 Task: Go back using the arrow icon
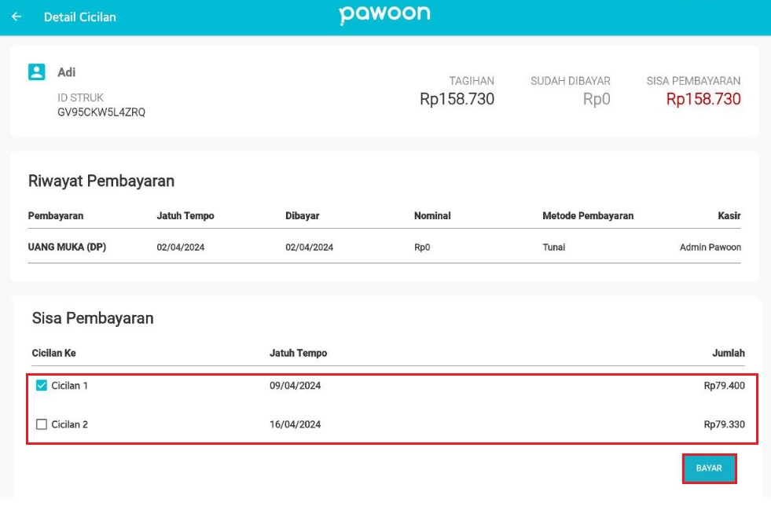pyautogui.click(x=17, y=17)
